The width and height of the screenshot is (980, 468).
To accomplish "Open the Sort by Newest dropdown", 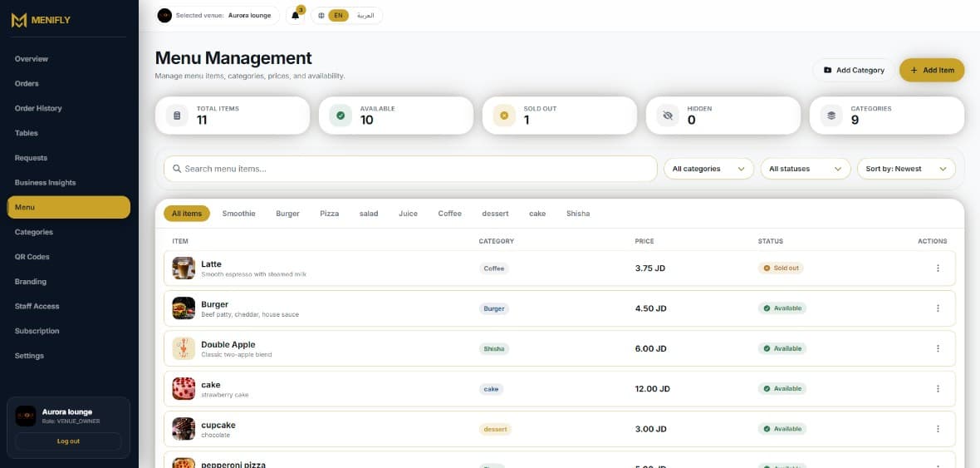I will (x=906, y=169).
